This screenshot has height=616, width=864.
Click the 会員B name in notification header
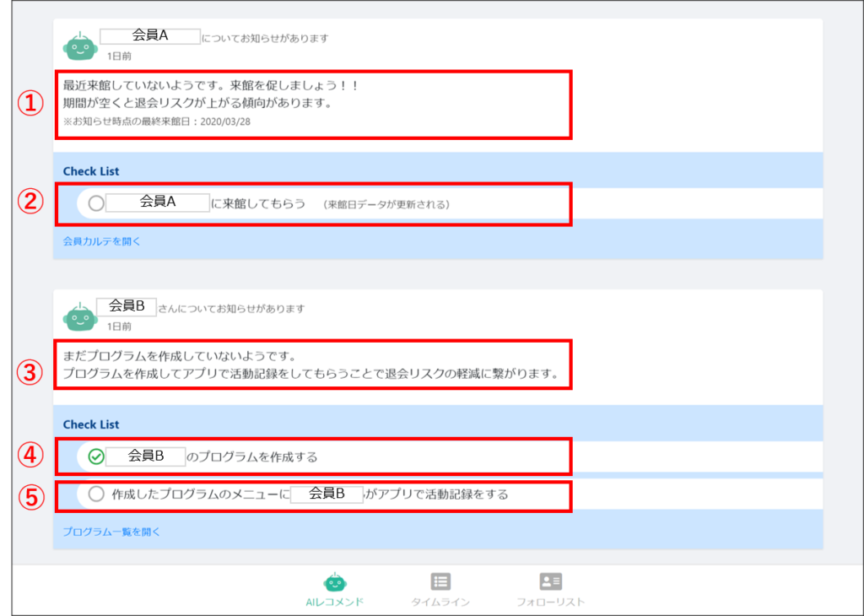tap(127, 306)
